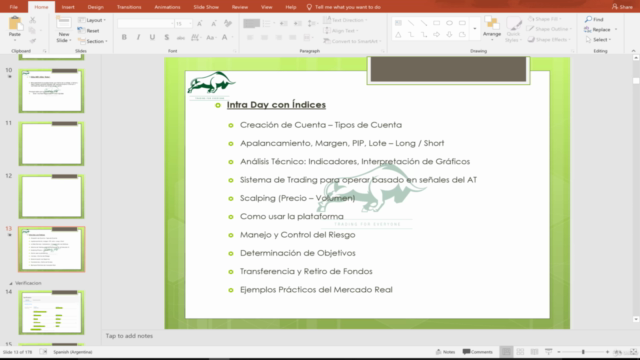Switch to Slide Sorter view icon
The height and width of the screenshot is (360, 640).
(520, 351)
